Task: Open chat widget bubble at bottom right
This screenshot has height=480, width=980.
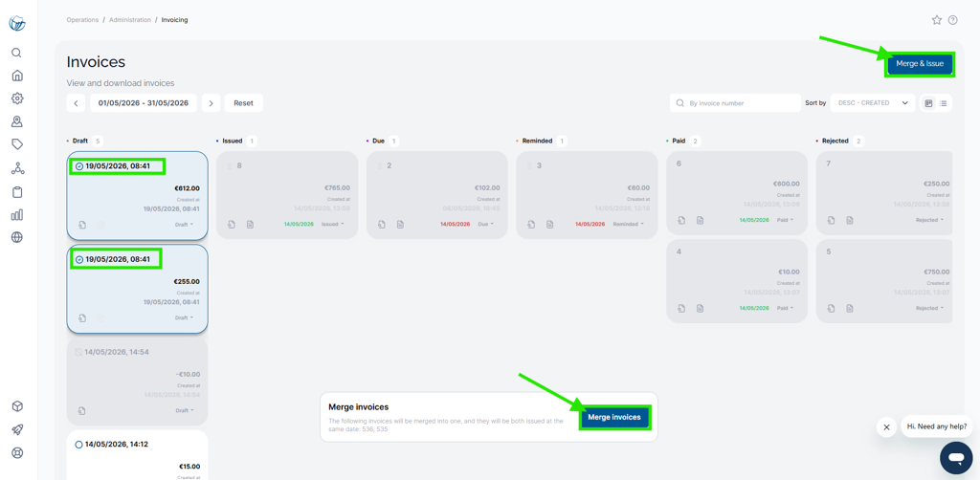Action: pyautogui.click(x=956, y=458)
